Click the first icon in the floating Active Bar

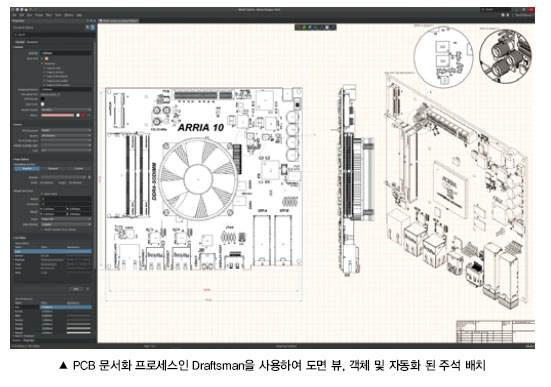coord(299,27)
